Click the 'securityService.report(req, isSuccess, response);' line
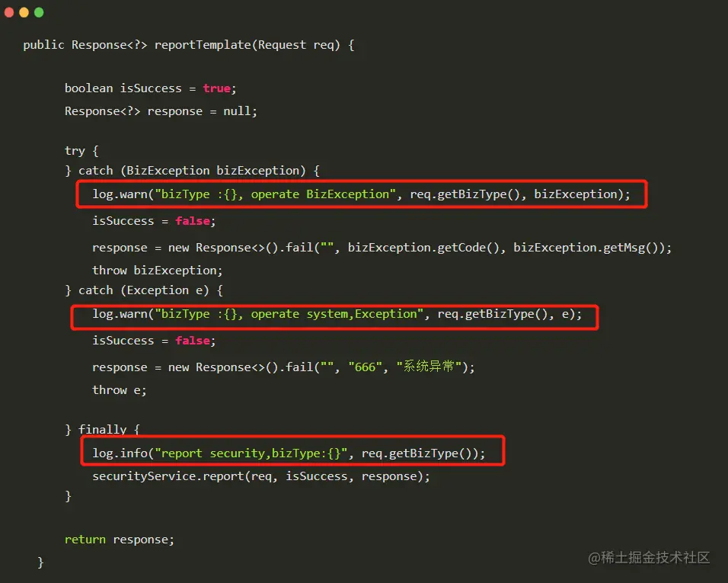The width and height of the screenshot is (728, 583). [x=261, y=476]
